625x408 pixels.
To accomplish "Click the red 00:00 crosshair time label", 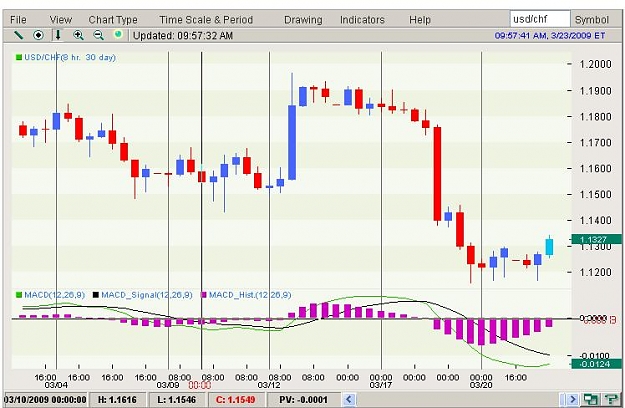I will [x=199, y=385].
